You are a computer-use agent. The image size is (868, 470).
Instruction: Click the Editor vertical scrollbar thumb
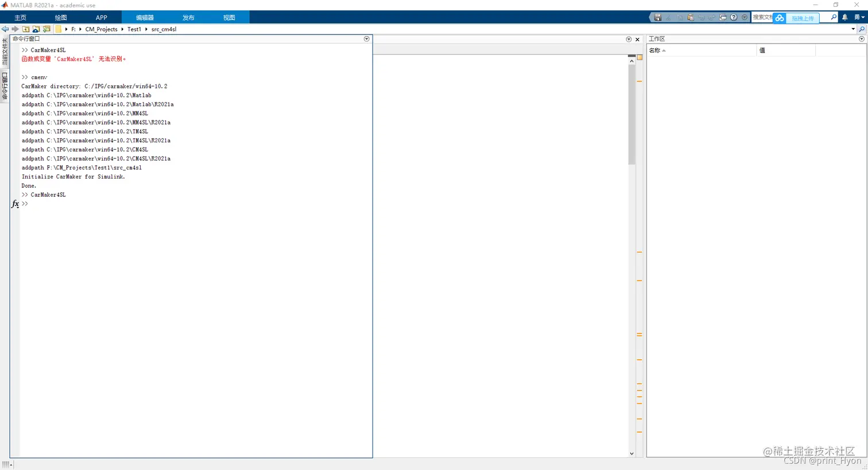point(631,115)
